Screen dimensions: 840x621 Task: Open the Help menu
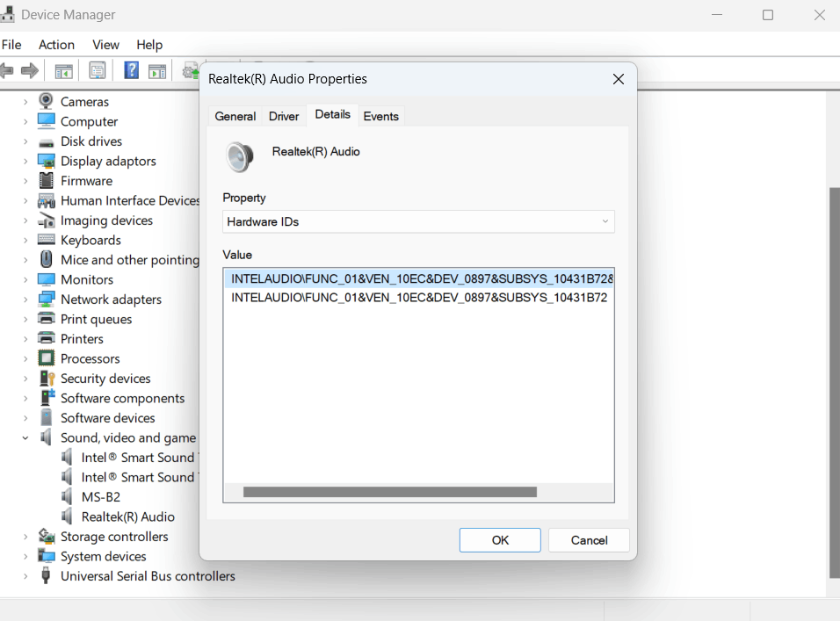click(x=149, y=45)
